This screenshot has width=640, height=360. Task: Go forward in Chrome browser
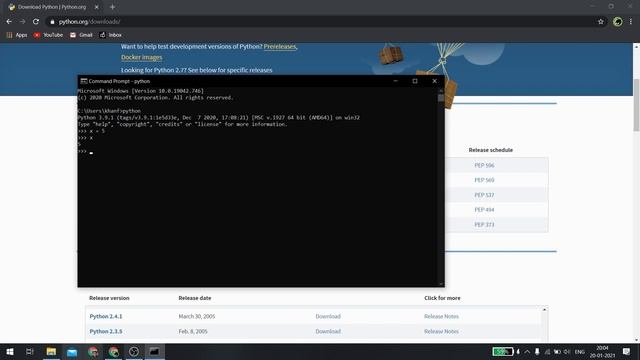click(22, 22)
